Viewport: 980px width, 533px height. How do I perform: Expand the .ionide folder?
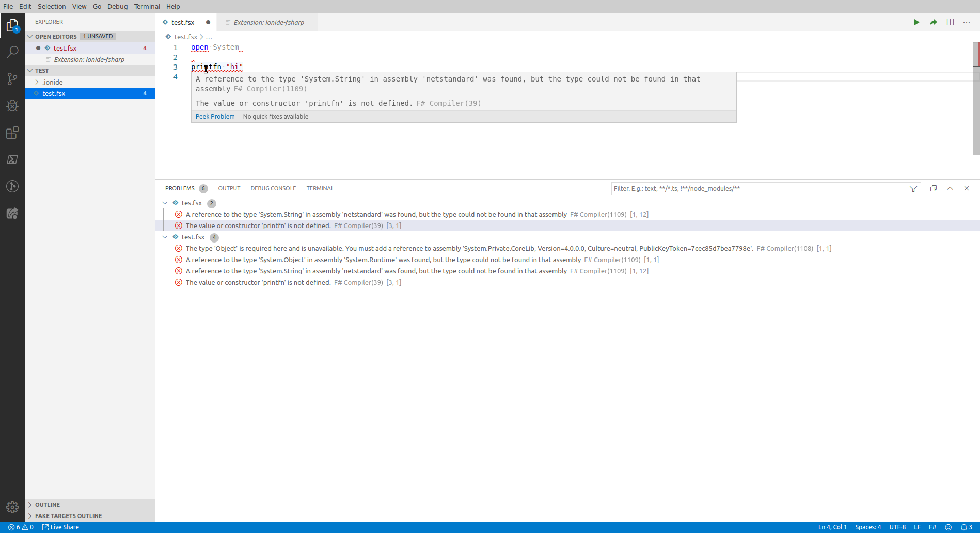click(x=37, y=82)
